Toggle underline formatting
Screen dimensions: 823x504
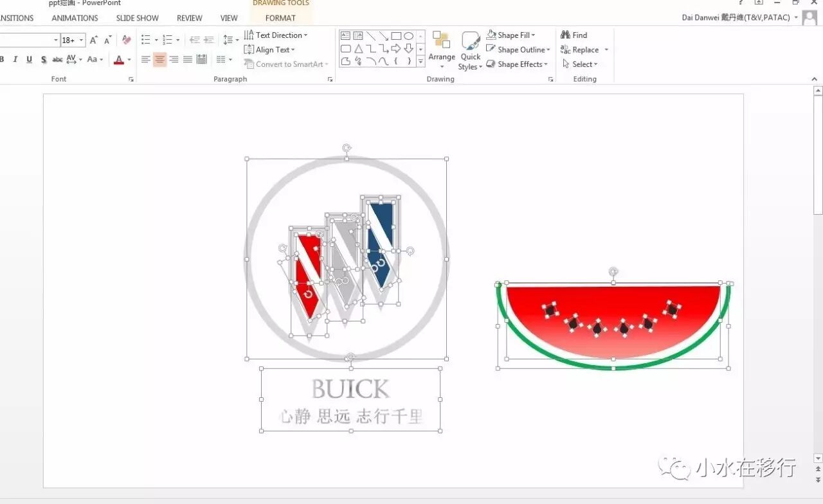coord(30,60)
